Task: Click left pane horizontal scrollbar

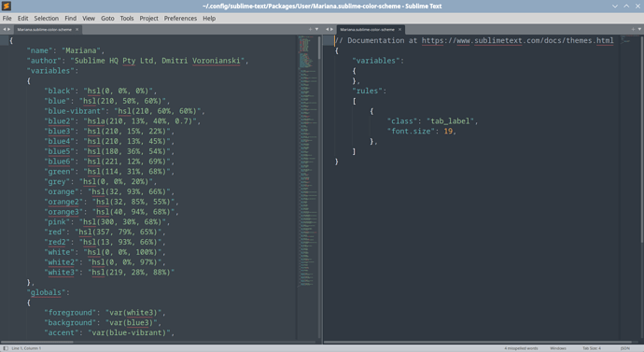Action: [x=37, y=342]
